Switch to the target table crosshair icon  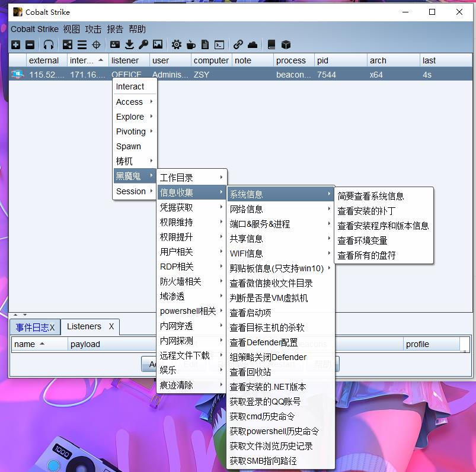pos(96,45)
